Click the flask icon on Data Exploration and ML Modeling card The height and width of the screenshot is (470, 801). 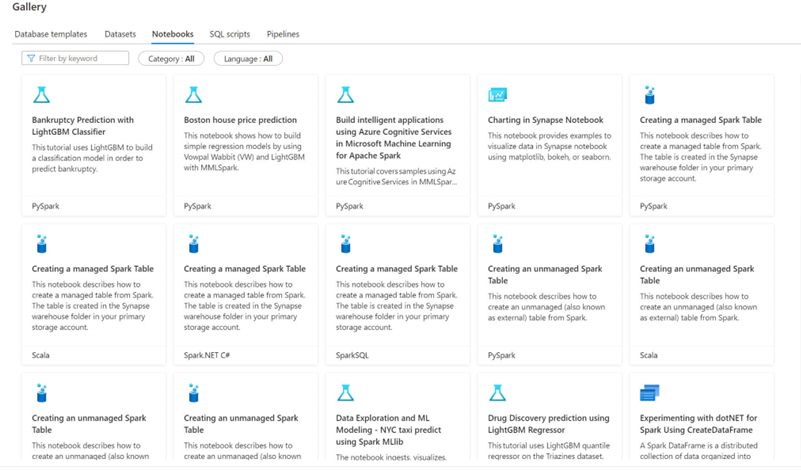click(346, 393)
